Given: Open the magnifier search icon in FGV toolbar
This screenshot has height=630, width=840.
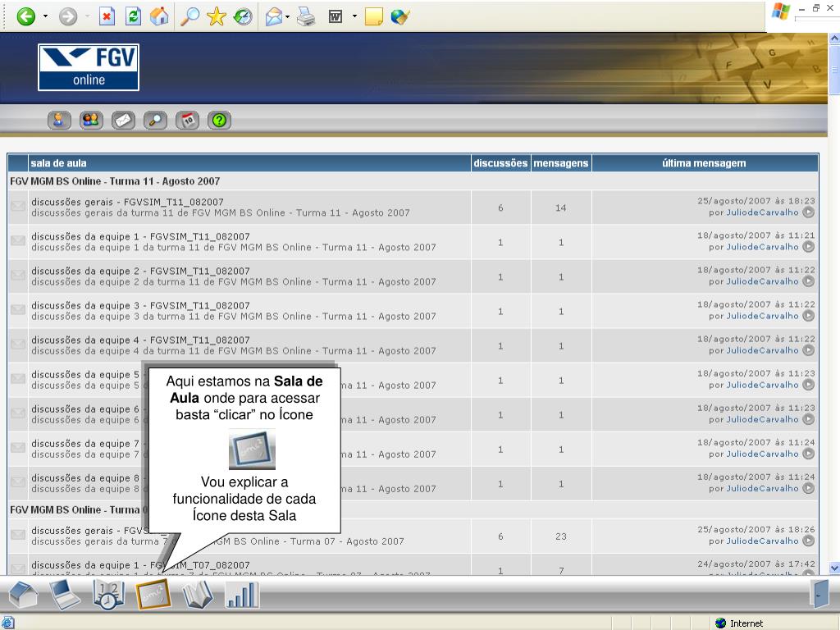Looking at the screenshot, I should [x=155, y=121].
